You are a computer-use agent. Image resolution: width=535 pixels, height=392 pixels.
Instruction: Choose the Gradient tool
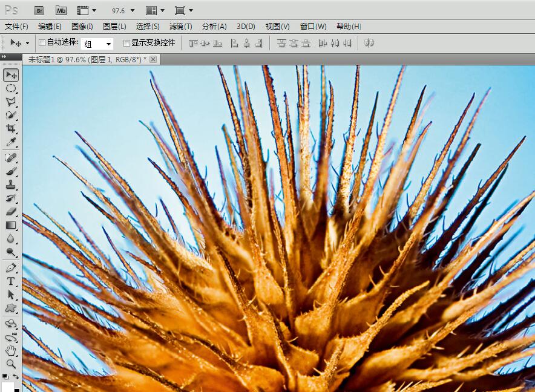11,225
